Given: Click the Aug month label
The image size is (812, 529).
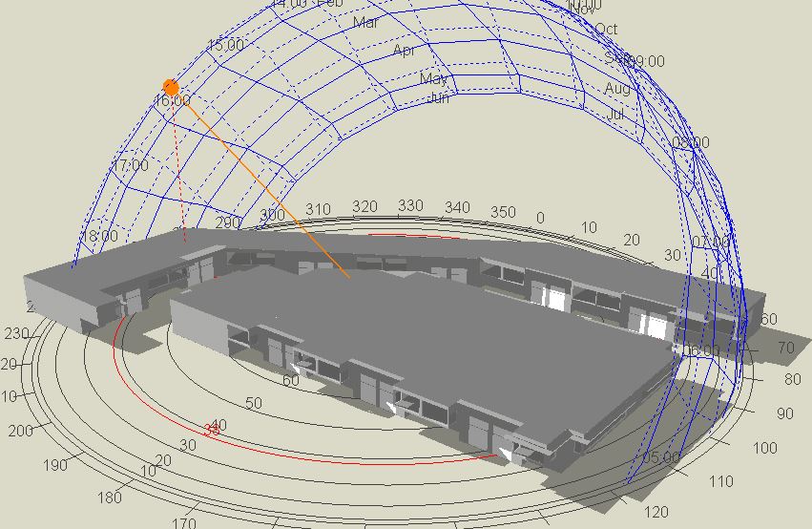Looking at the screenshot, I should 617,89.
